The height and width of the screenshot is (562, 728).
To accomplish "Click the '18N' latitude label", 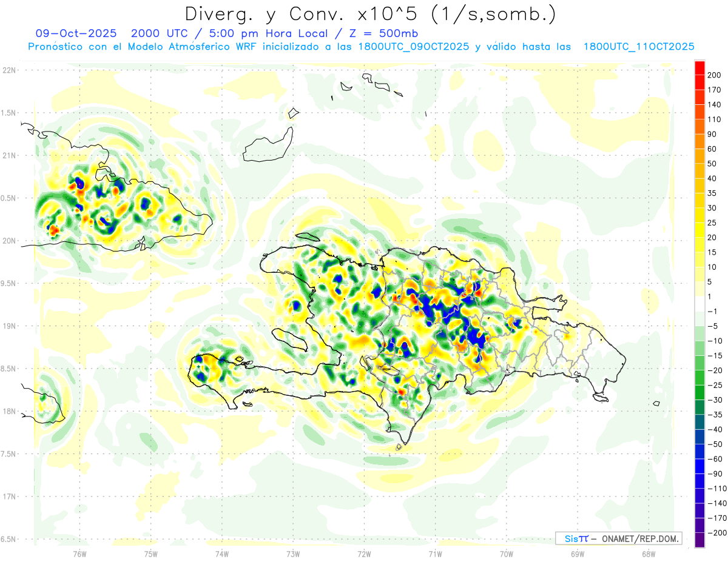I will [8, 411].
